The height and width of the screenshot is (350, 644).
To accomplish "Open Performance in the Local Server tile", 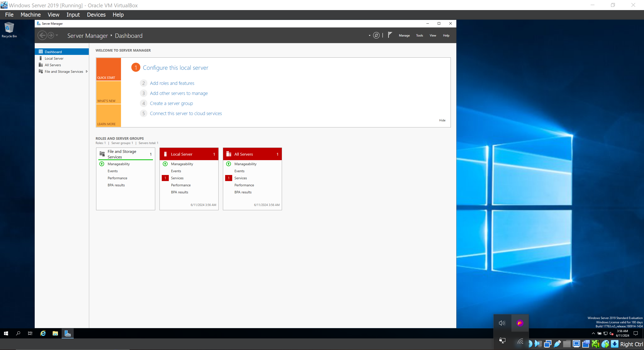I will [181, 185].
